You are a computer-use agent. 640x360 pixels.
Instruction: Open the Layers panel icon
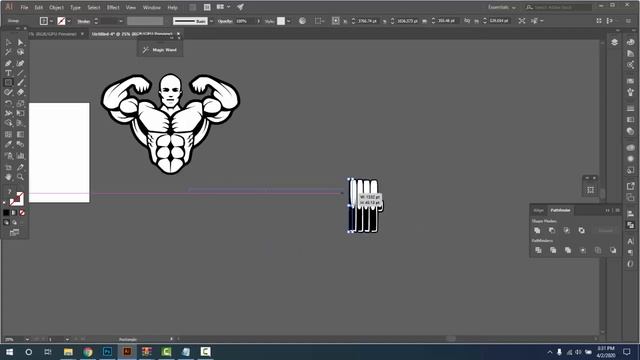(614, 42)
